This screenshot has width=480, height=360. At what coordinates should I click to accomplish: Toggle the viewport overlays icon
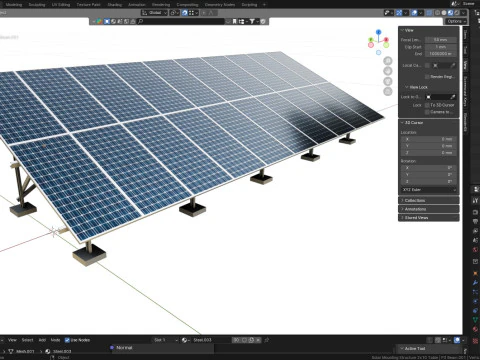pyautogui.click(x=414, y=13)
